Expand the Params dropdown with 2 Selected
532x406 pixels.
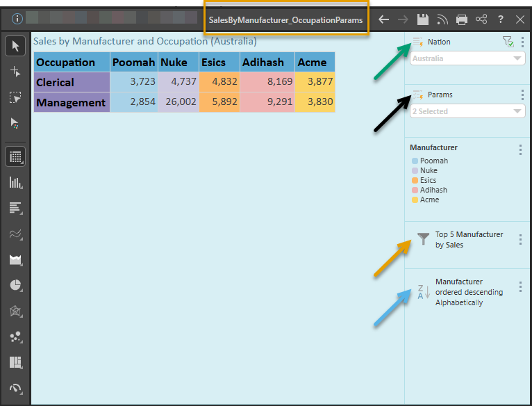click(x=467, y=111)
